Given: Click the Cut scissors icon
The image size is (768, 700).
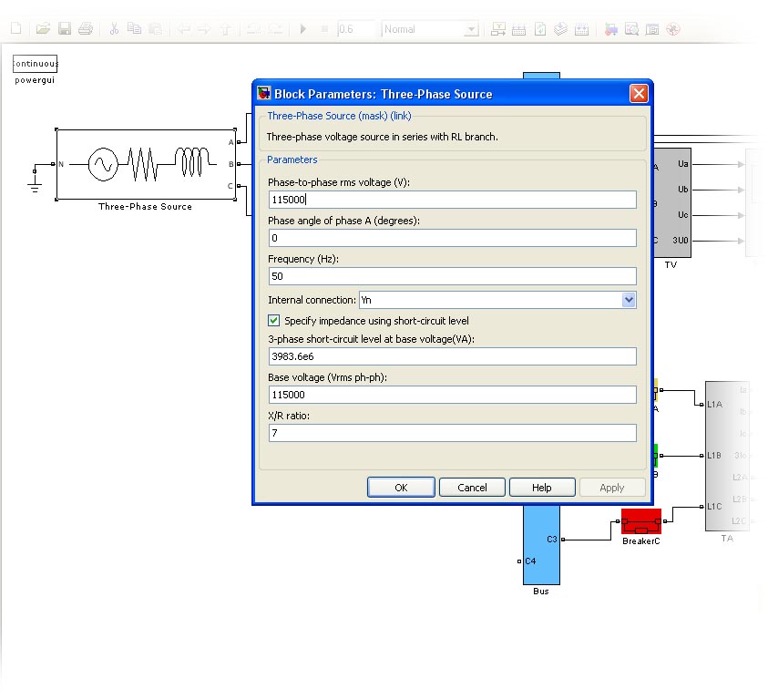Looking at the screenshot, I should point(114,28).
